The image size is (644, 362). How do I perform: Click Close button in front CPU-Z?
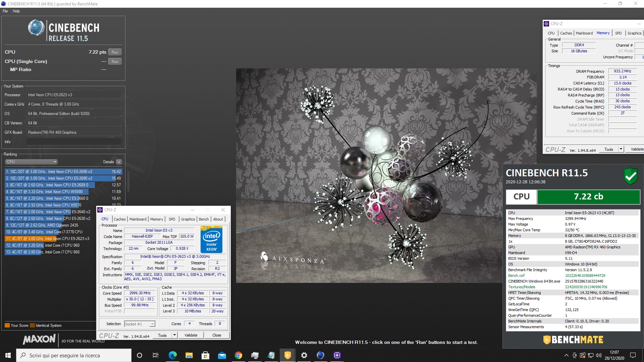point(217,336)
